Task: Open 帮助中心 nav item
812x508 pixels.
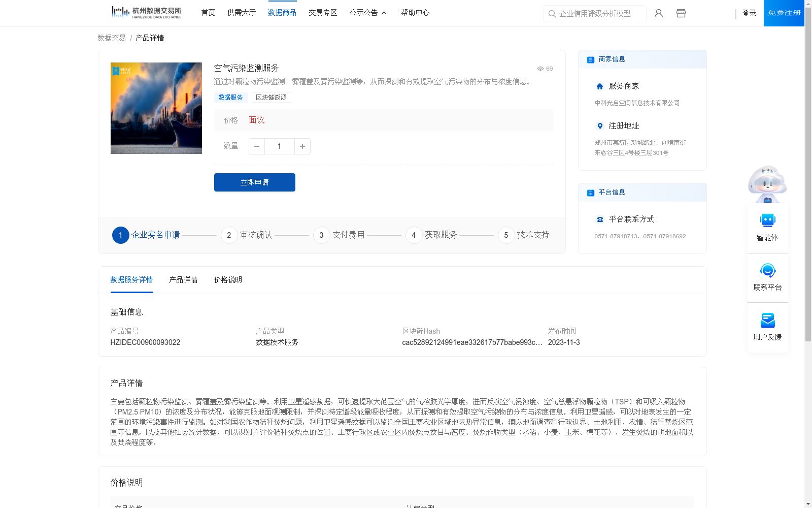Action: coord(415,13)
